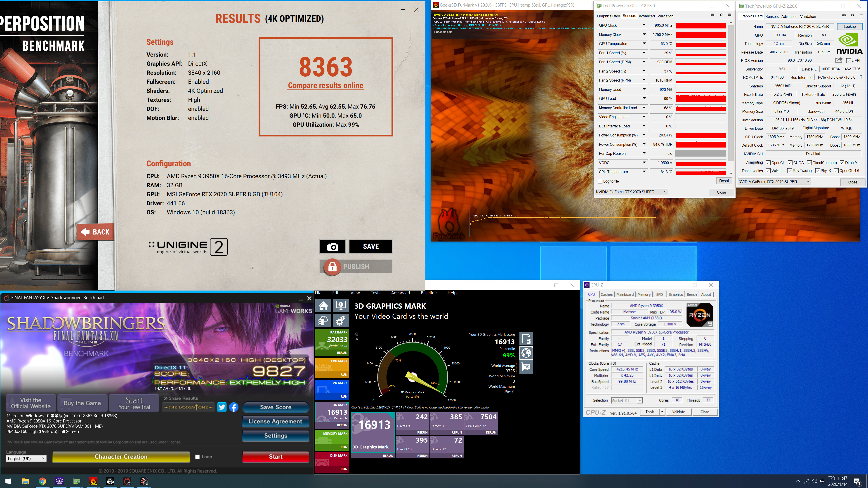The height and width of the screenshot is (488, 868).
Task: Toggle DirectCompute checkbox
Action: pos(809,163)
